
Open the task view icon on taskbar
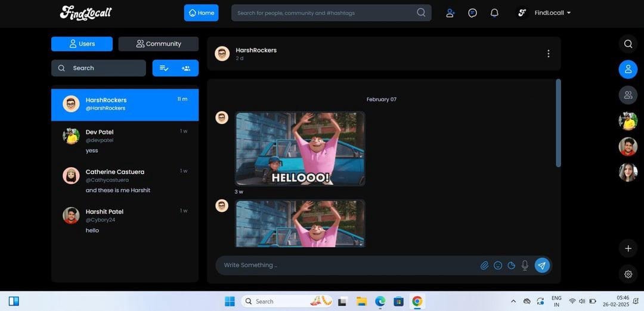(x=342, y=301)
